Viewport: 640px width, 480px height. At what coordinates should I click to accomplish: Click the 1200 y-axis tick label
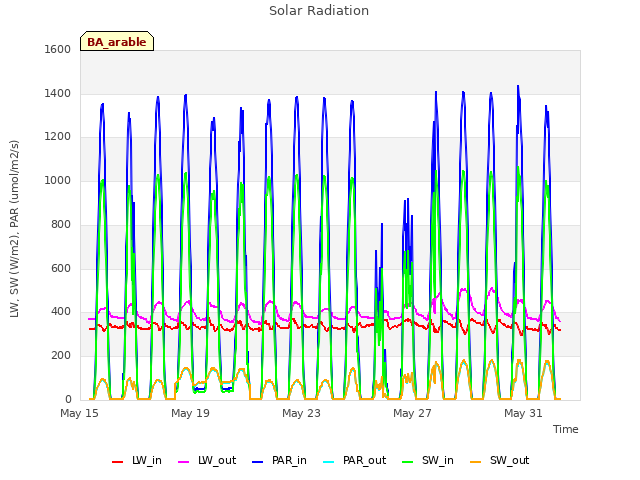58,137
